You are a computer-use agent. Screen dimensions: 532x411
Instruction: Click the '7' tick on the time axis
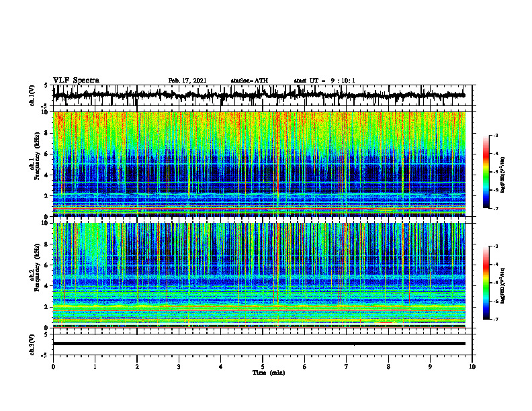[x=347, y=367]
